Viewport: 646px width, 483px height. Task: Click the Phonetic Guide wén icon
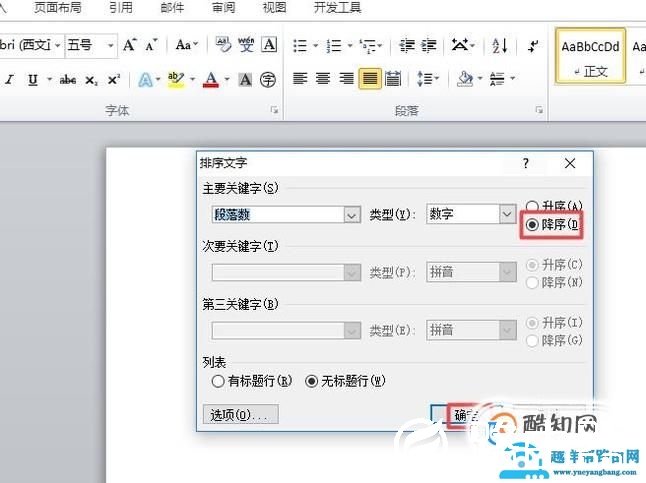point(246,45)
